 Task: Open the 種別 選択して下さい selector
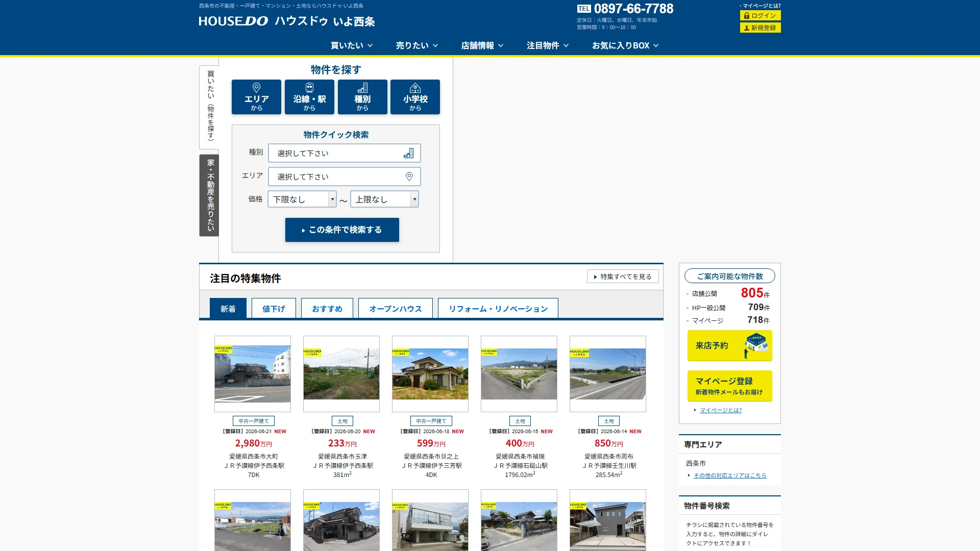(x=345, y=153)
